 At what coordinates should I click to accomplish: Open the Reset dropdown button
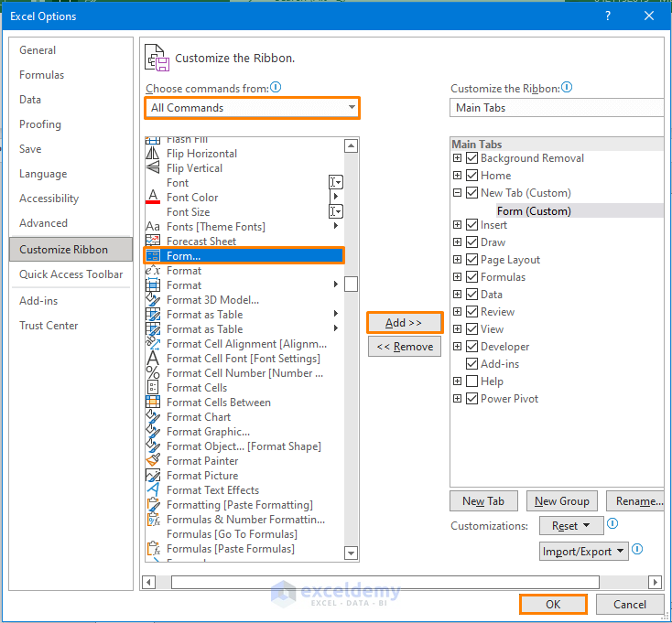[x=571, y=525]
